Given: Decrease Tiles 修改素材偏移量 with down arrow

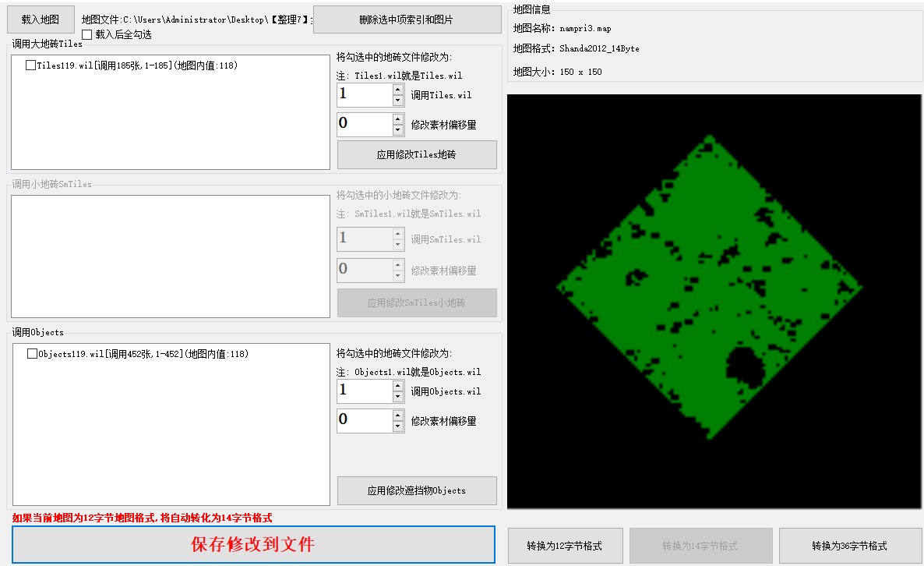Looking at the screenshot, I should (398, 130).
